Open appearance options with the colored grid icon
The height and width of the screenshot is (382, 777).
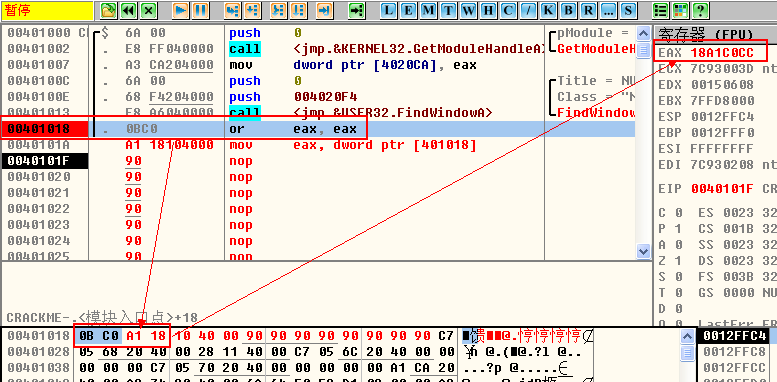click(679, 10)
